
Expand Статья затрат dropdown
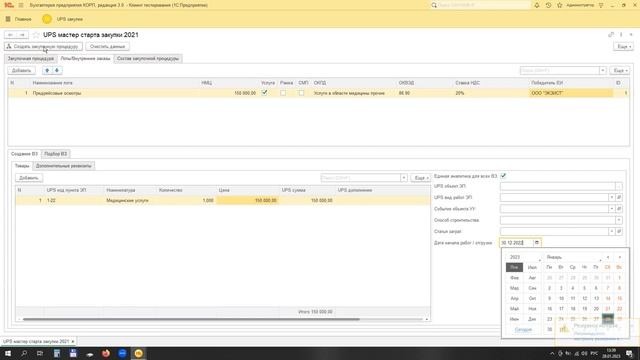click(611, 231)
